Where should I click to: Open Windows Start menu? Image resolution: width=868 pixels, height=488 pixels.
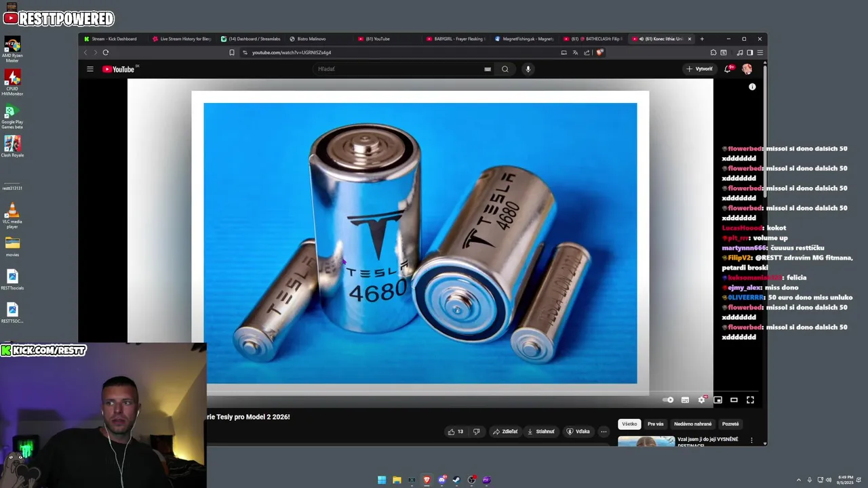tap(382, 480)
